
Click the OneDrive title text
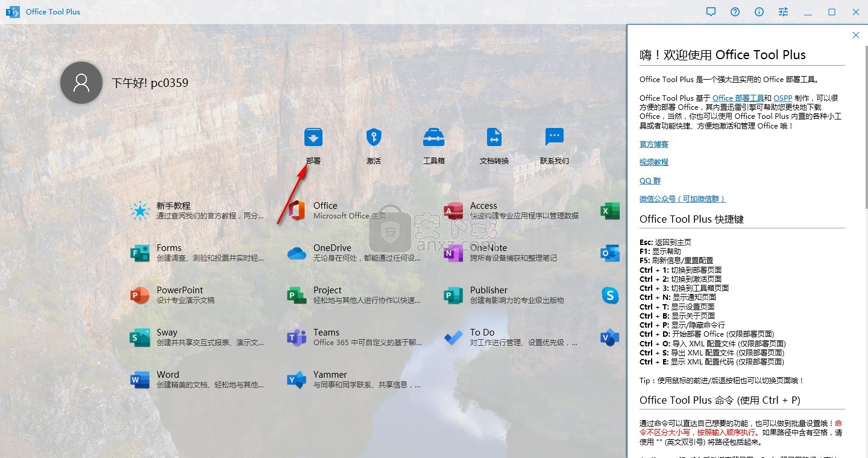pos(332,248)
